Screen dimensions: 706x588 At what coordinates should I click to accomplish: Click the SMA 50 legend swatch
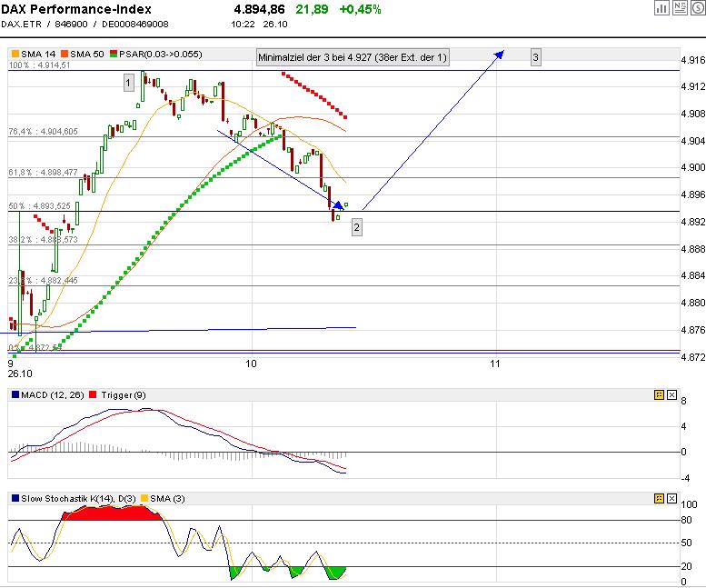pos(65,54)
